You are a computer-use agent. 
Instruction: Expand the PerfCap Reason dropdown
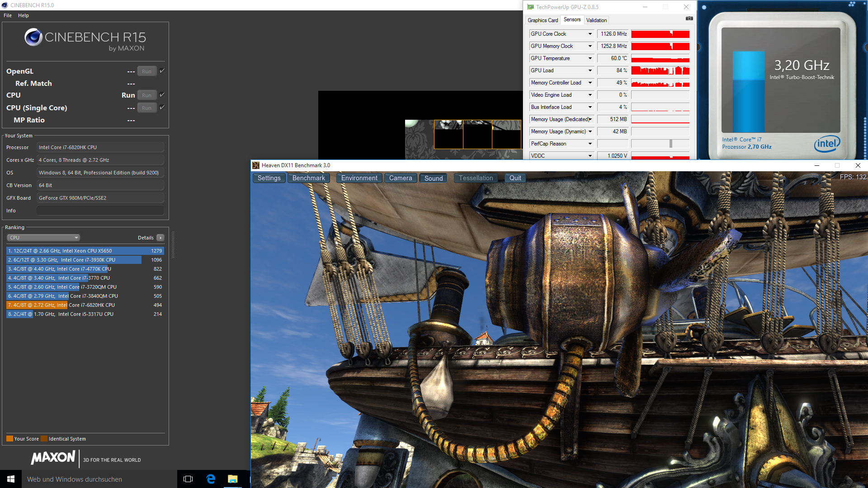pos(590,144)
